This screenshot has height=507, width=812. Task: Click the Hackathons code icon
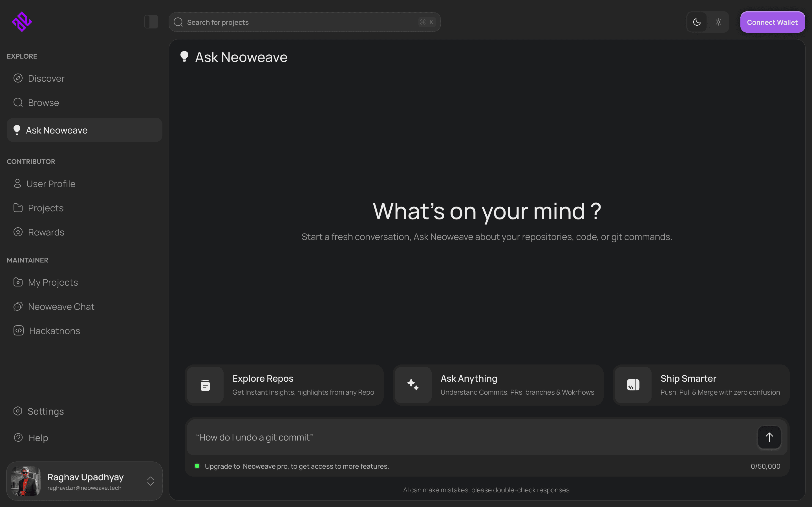point(18,331)
